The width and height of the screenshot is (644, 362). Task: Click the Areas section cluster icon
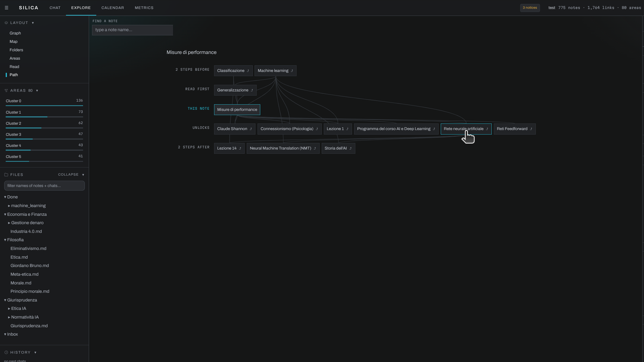6,91
